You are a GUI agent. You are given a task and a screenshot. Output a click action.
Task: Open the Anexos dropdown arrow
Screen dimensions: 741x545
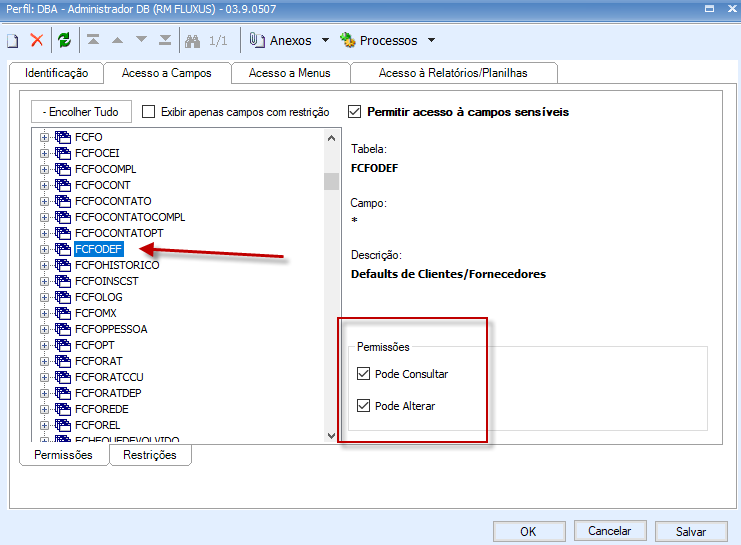coord(325,41)
